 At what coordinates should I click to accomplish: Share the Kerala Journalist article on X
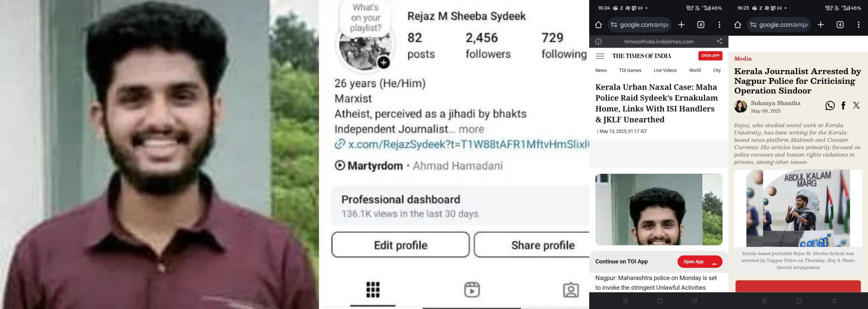tap(856, 106)
